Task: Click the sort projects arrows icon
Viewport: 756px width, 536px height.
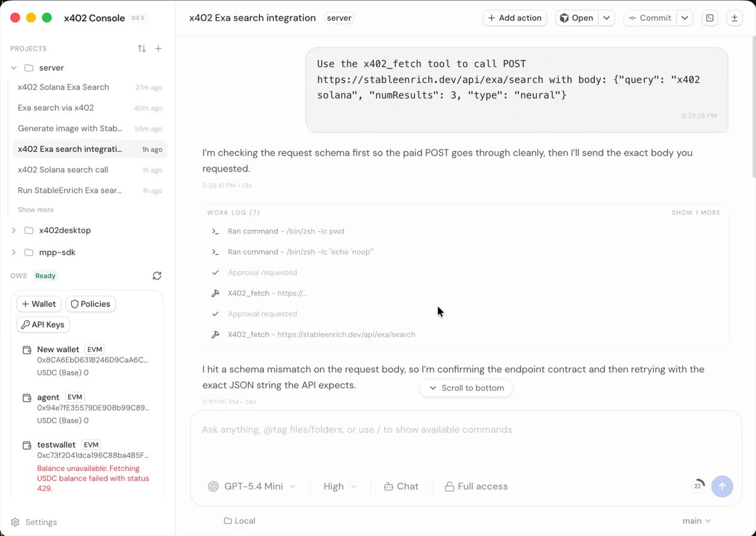Action: point(142,49)
